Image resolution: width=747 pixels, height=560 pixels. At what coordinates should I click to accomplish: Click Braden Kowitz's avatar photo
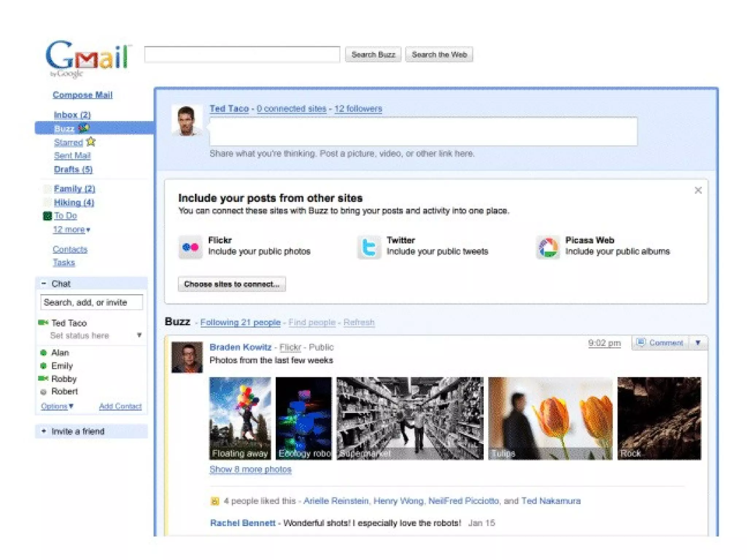pos(187,357)
